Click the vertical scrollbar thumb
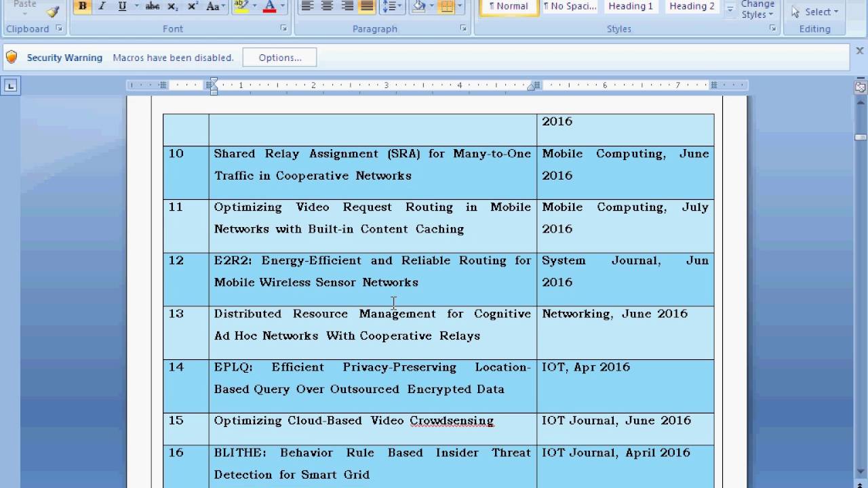 tap(861, 137)
